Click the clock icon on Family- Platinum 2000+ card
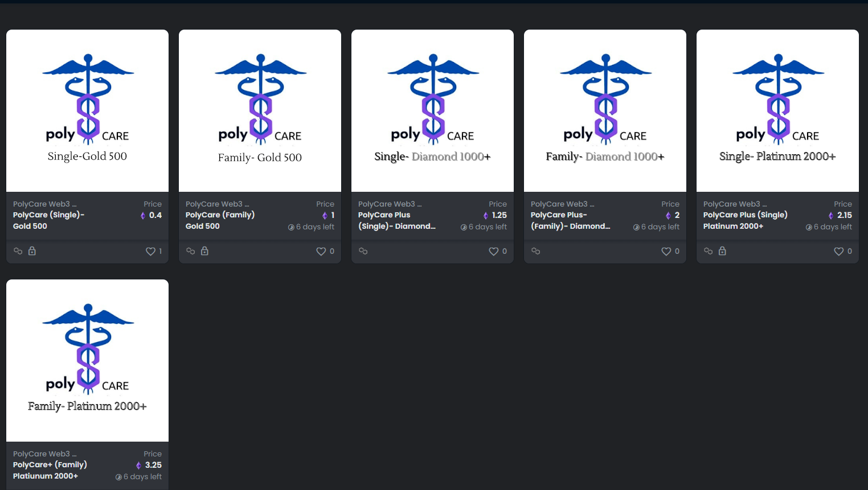The width and height of the screenshot is (868, 490). click(x=118, y=476)
